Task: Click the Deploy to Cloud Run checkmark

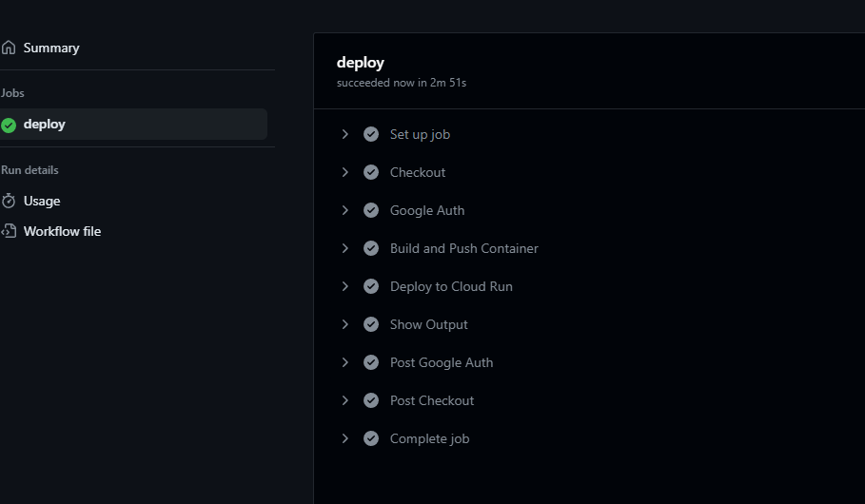Action: (371, 286)
